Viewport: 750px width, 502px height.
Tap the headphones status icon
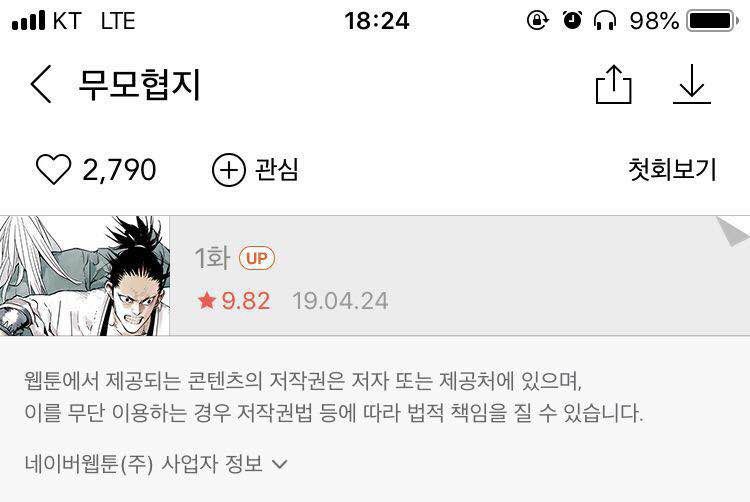point(605,21)
